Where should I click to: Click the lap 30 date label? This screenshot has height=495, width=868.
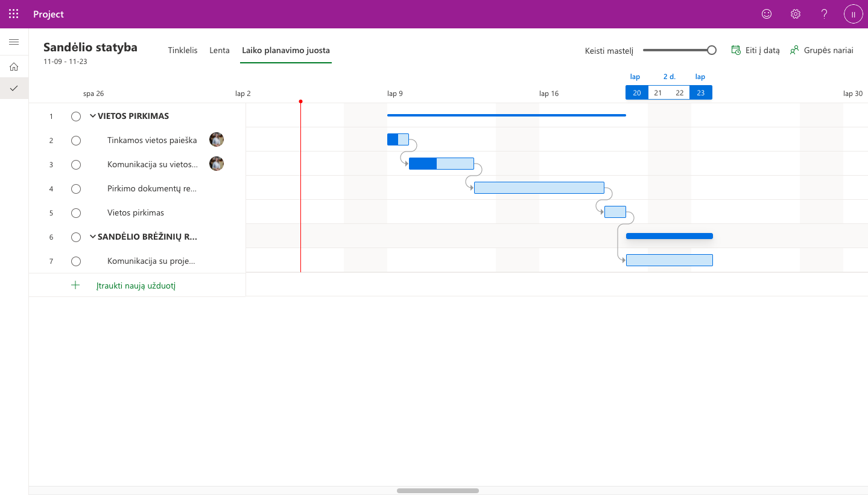[x=853, y=94]
